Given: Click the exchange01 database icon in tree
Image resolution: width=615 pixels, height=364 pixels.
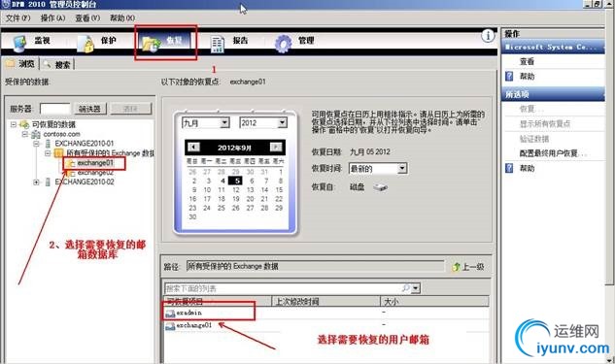Looking at the screenshot, I should pos(71,163).
